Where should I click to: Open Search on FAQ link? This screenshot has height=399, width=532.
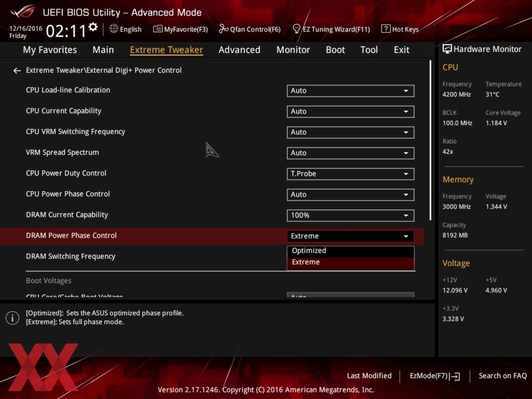click(x=503, y=376)
